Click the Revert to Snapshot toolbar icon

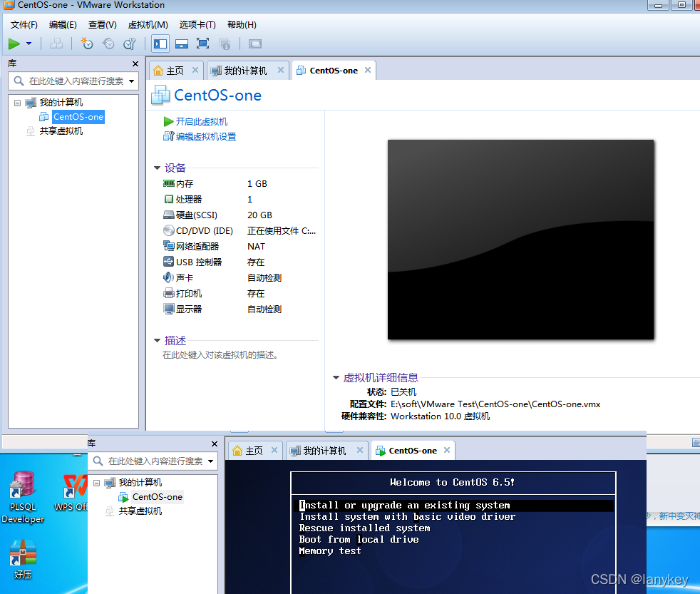coord(108,43)
